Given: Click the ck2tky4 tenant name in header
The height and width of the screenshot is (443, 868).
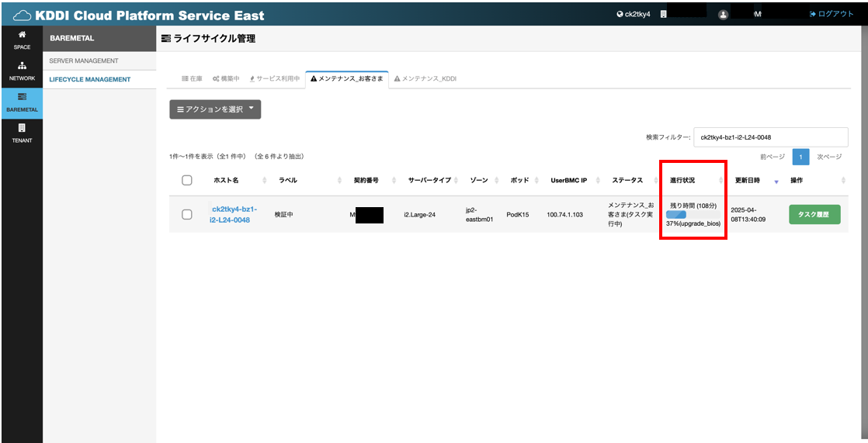Looking at the screenshot, I should click(x=637, y=15).
